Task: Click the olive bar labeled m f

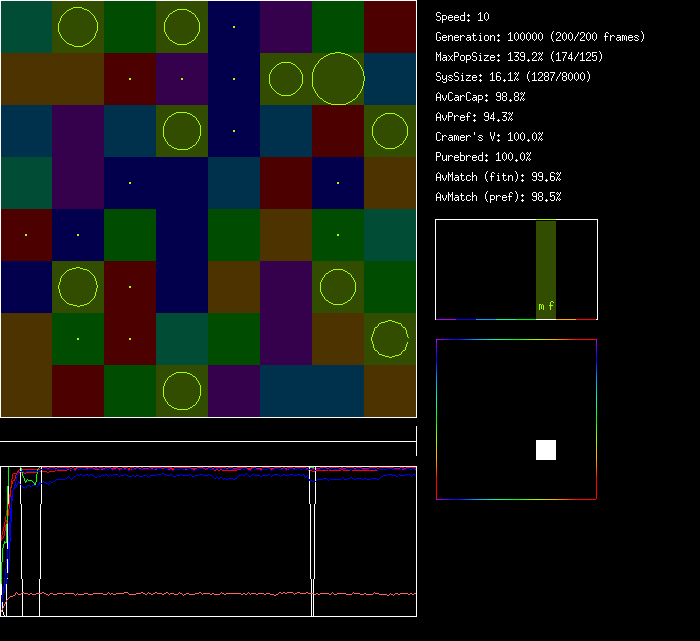Action: click(546, 269)
